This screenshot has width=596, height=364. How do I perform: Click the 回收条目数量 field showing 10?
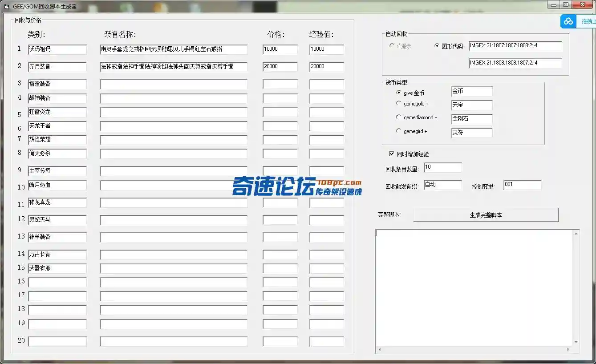443,168
